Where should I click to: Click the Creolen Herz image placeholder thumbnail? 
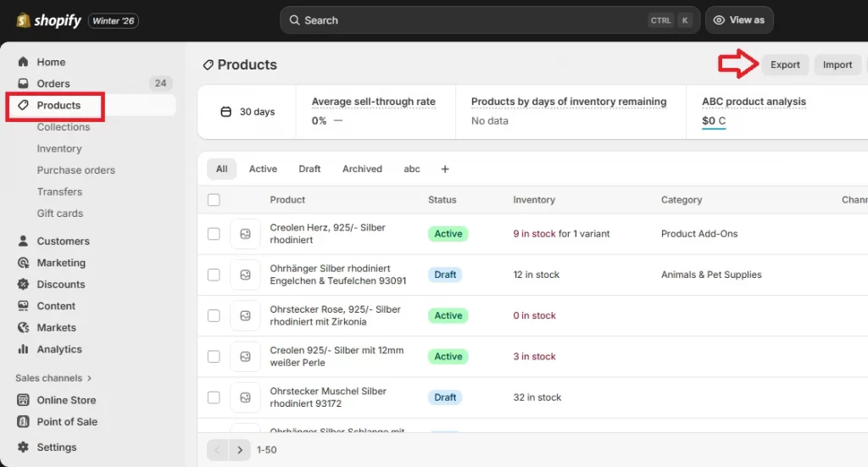245,234
